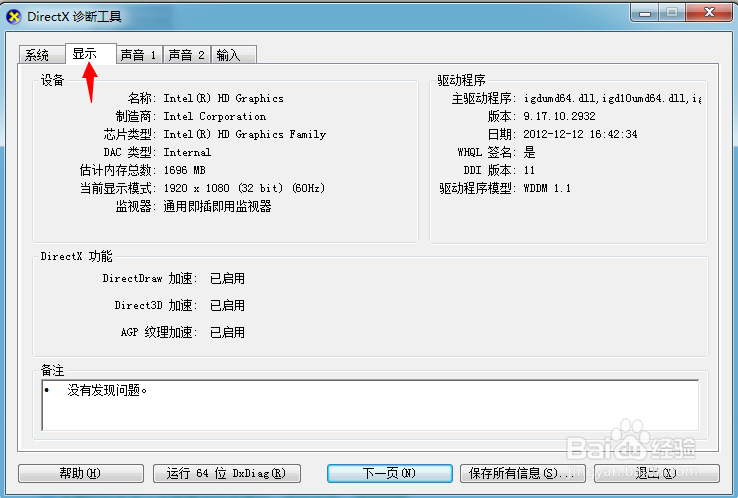Click the window title DirectX 诊断工具
Viewport: 738px width, 498px height.
[74, 17]
